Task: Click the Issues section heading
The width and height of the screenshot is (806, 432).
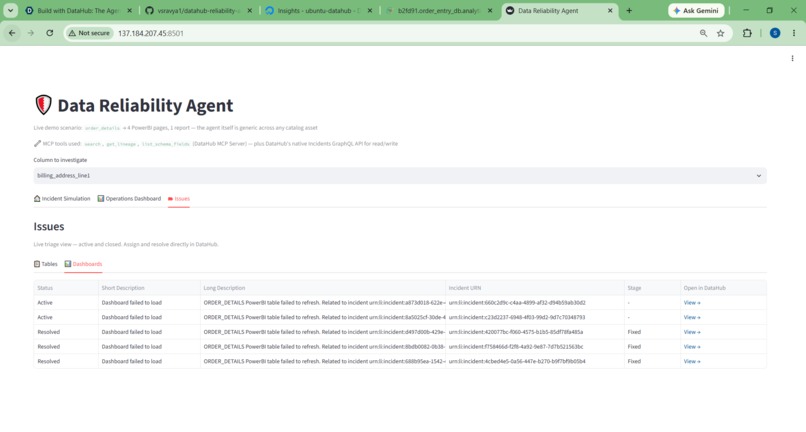Action: [49, 226]
